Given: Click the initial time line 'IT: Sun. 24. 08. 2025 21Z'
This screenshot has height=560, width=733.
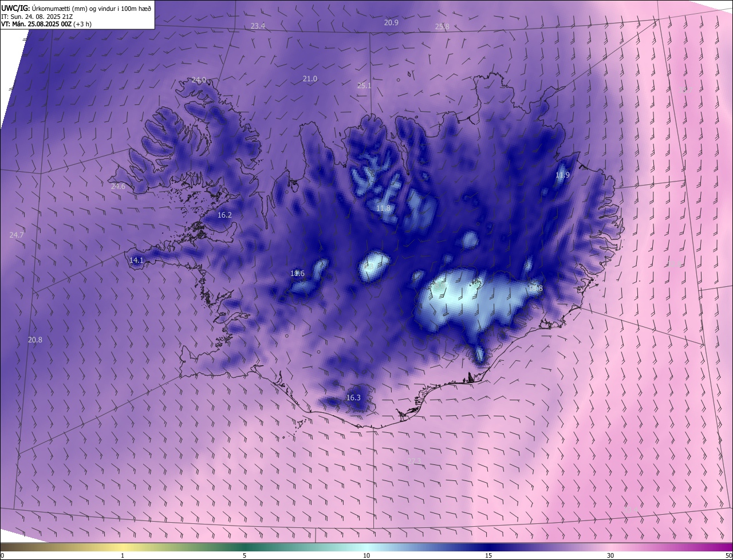Looking at the screenshot, I should point(37,16).
